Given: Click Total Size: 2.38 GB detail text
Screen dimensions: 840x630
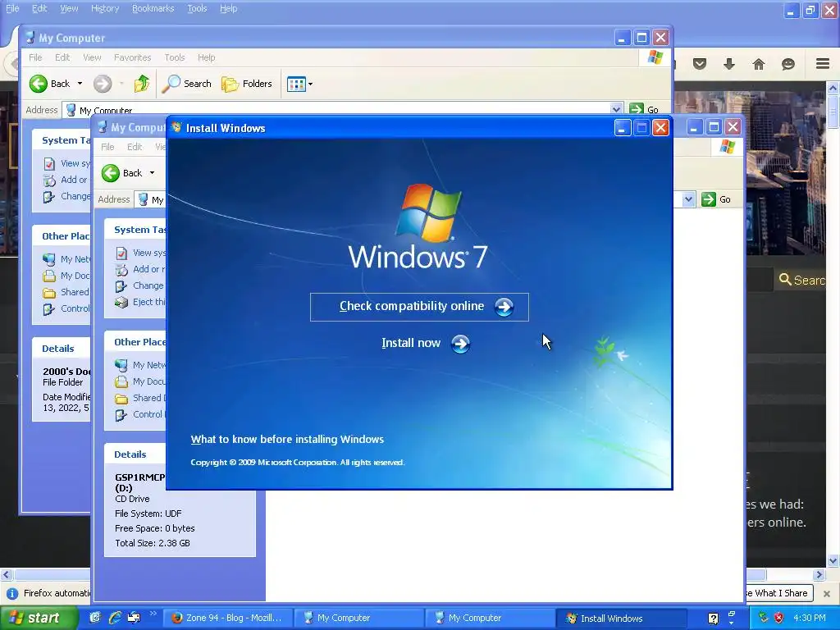Looking at the screenshot, I should pyautogui.click(x=153, y=543).
